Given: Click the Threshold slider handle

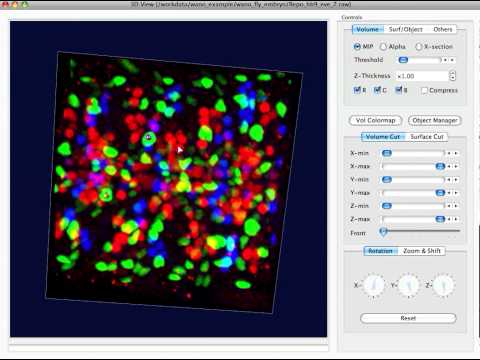Looking at the screenshot, I should [403, 60].
